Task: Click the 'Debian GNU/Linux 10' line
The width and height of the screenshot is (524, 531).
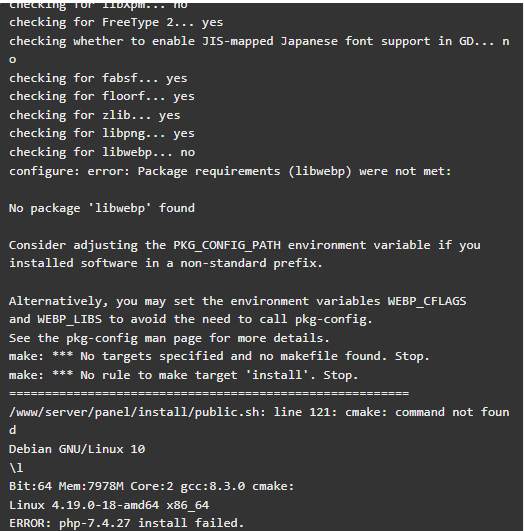Action: [x=77, y=449]
